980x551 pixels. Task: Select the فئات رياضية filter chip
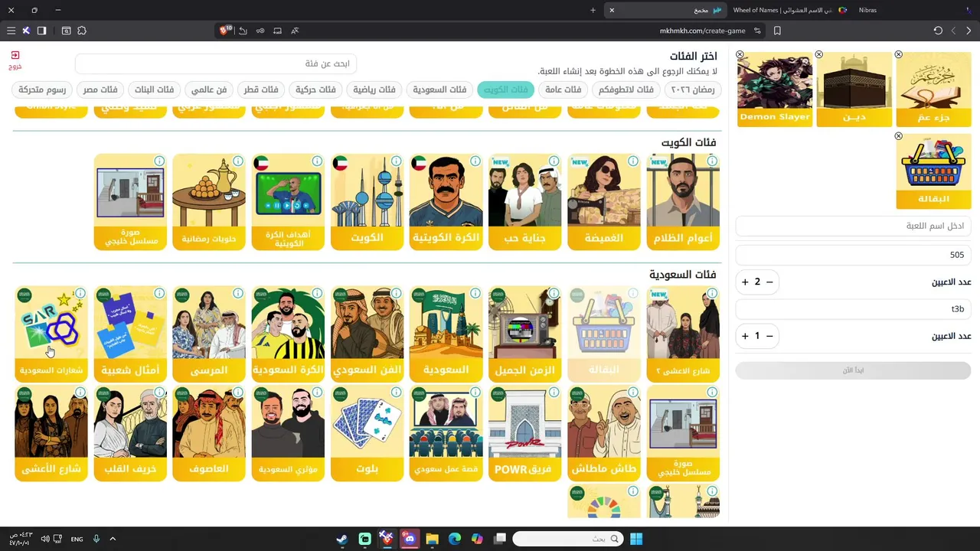click(x=374, y=90)
